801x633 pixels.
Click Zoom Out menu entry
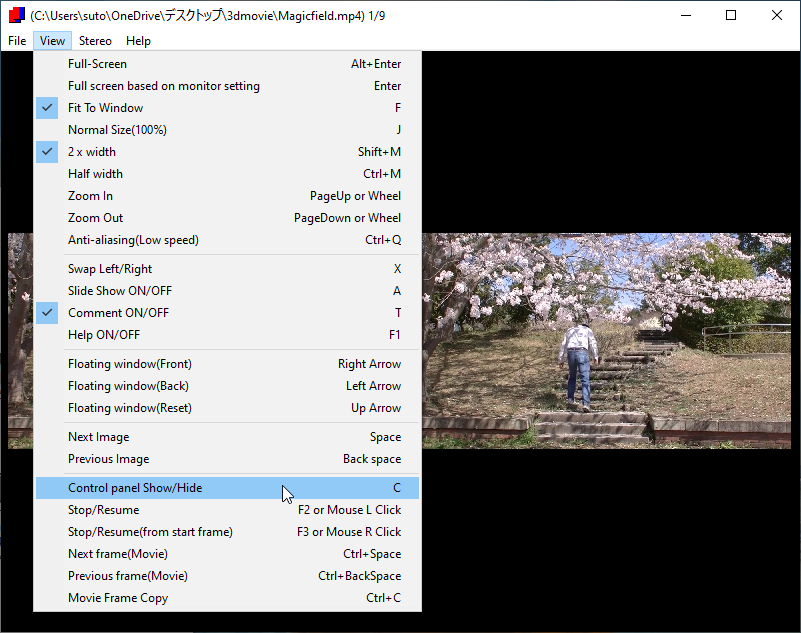pos(227,218)
